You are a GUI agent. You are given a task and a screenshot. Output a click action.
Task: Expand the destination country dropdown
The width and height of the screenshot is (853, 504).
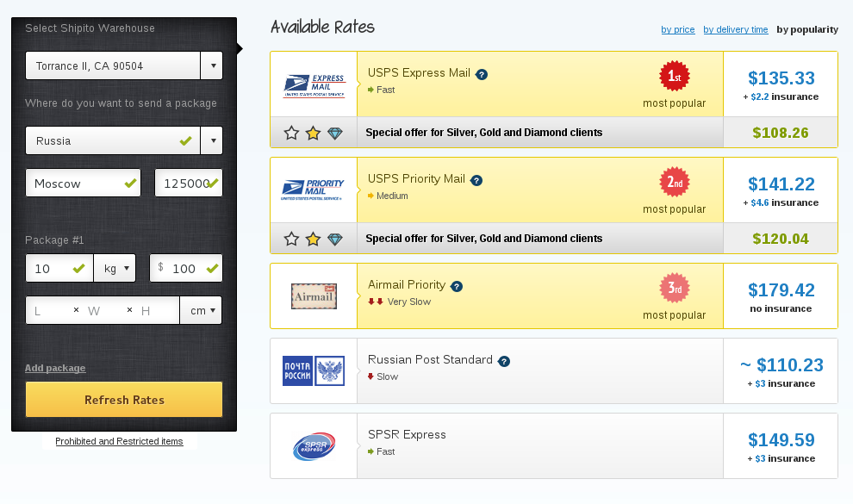(x=213, y=140)
